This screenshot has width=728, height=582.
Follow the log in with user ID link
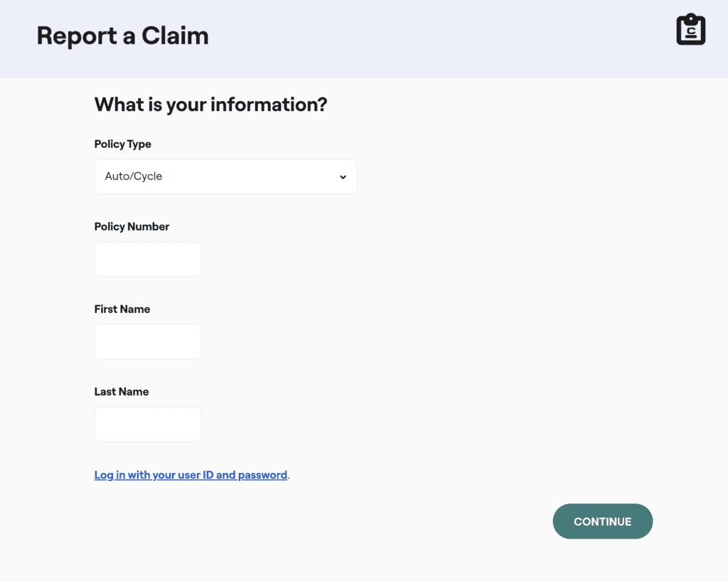[191, 475]
